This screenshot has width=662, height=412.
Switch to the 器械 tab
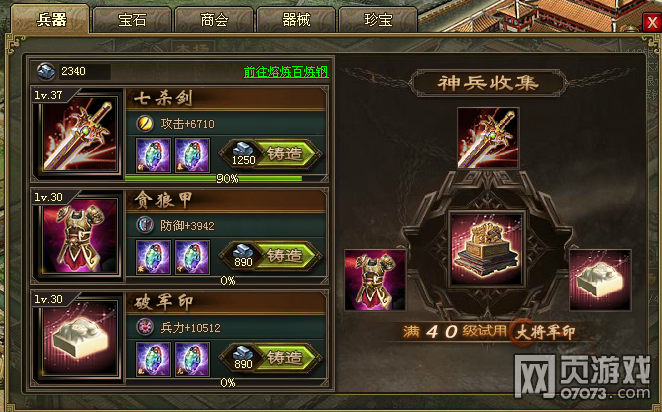tap(296, 20)
